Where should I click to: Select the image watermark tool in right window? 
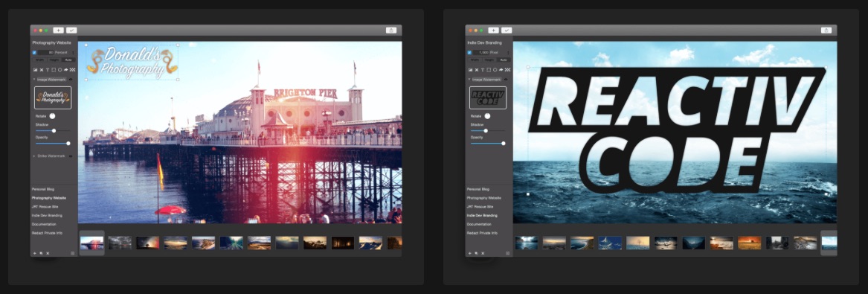pyautogui.click(x=471, y=70)
